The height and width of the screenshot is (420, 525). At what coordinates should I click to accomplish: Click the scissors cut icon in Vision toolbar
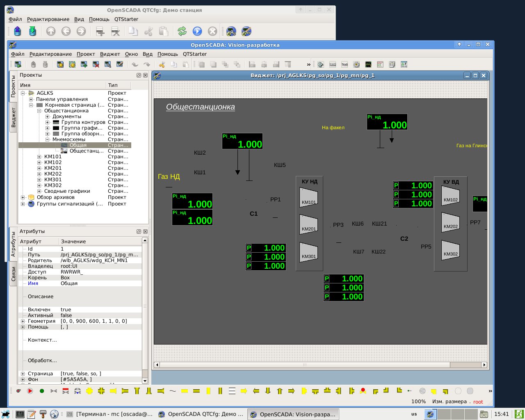(162, 64)
